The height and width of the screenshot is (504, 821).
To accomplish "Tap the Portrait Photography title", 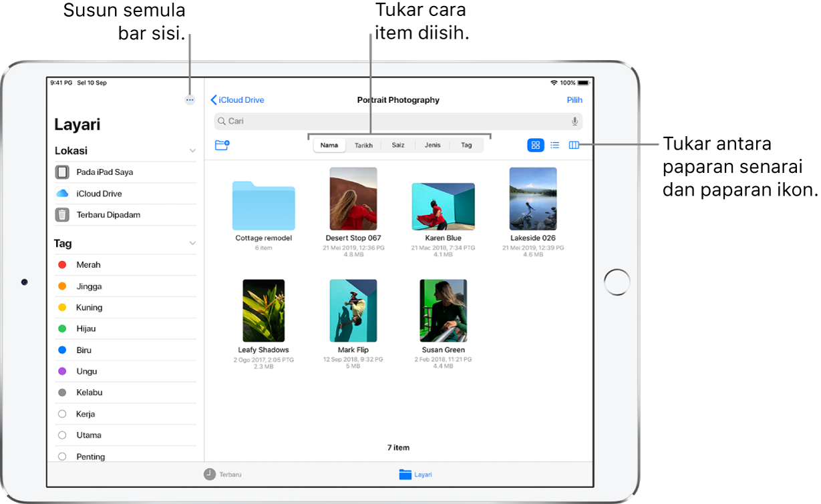I will pyautogui.click(x=398, y=100).
